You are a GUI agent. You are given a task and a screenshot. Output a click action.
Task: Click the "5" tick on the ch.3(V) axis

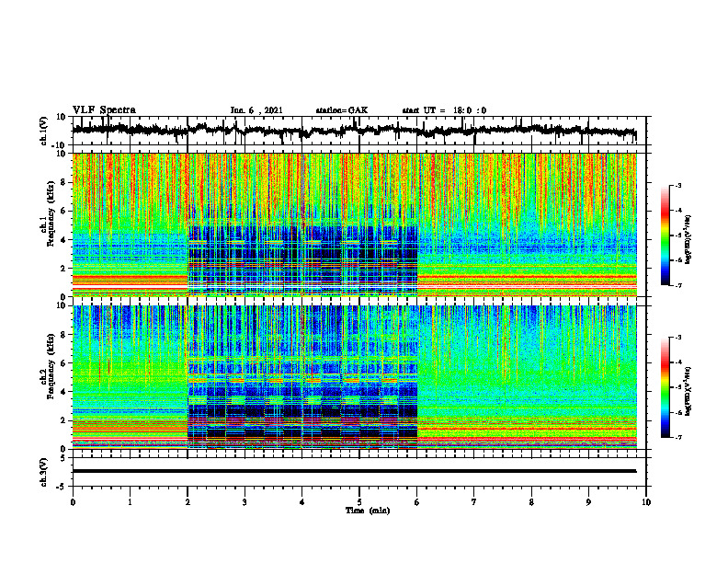(63, 457)
